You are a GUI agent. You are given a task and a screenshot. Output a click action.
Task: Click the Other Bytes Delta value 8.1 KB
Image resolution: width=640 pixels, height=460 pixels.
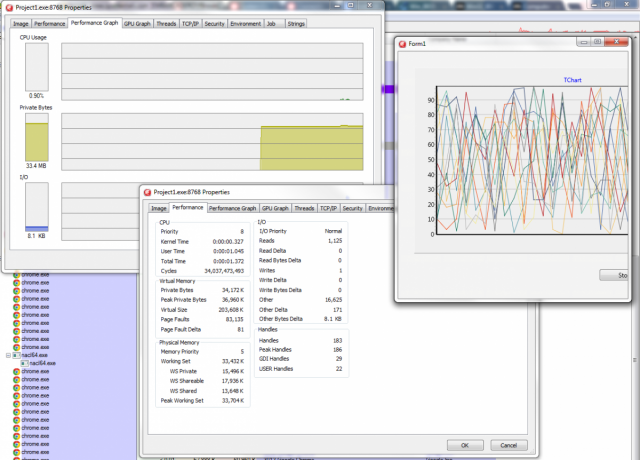[333, 319]
